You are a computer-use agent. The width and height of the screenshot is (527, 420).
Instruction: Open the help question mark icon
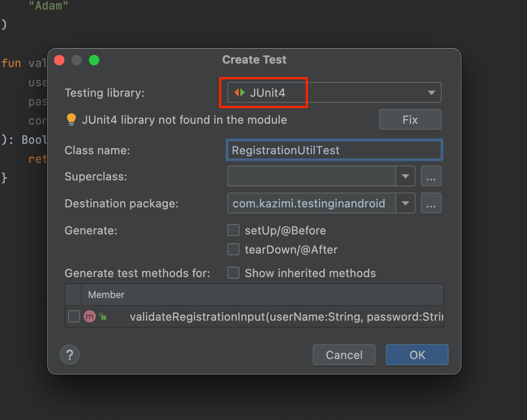[x=70, y=355]
